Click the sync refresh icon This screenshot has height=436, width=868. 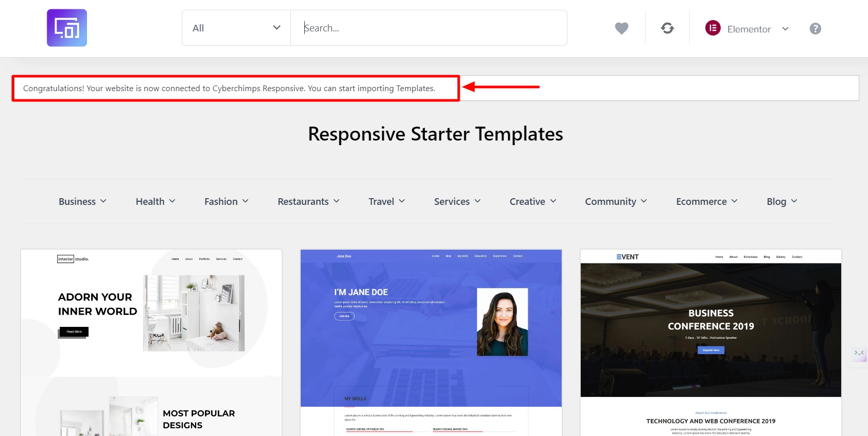pyautogui.click(x=667, y=28)
